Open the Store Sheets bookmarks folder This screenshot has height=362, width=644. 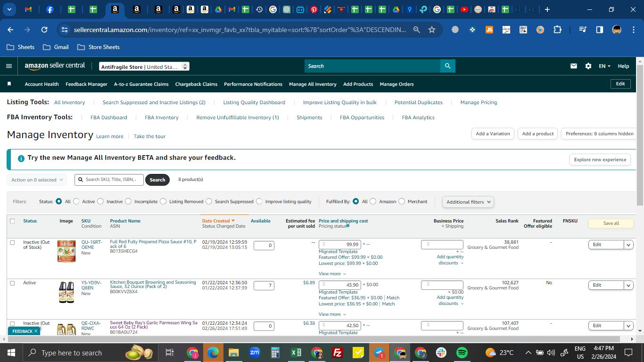[99, 47]
